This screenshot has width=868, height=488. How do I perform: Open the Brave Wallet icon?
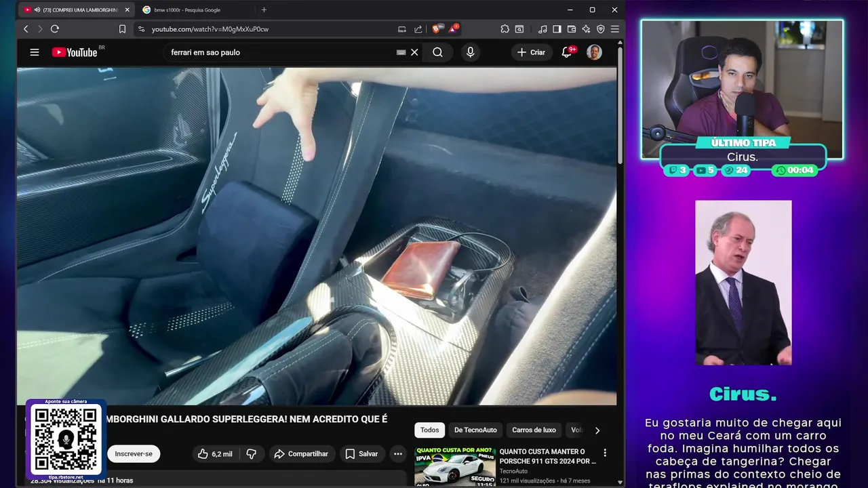(x=572, y=29)
